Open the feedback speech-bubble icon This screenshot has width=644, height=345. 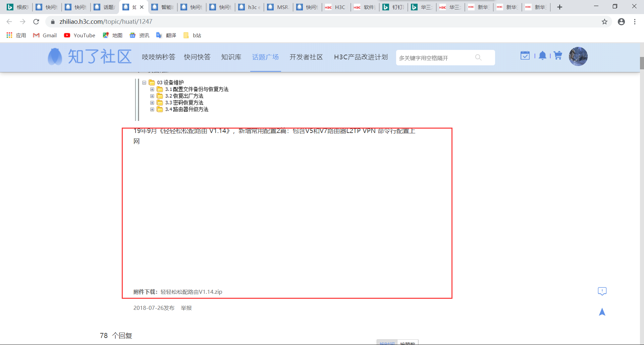coord(602,291)
